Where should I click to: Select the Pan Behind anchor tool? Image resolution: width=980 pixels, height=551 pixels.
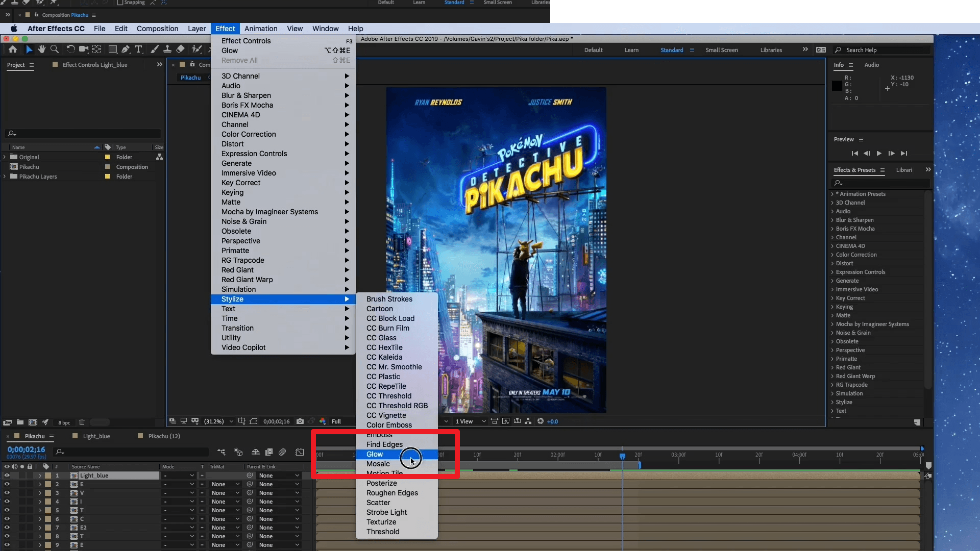96,49
